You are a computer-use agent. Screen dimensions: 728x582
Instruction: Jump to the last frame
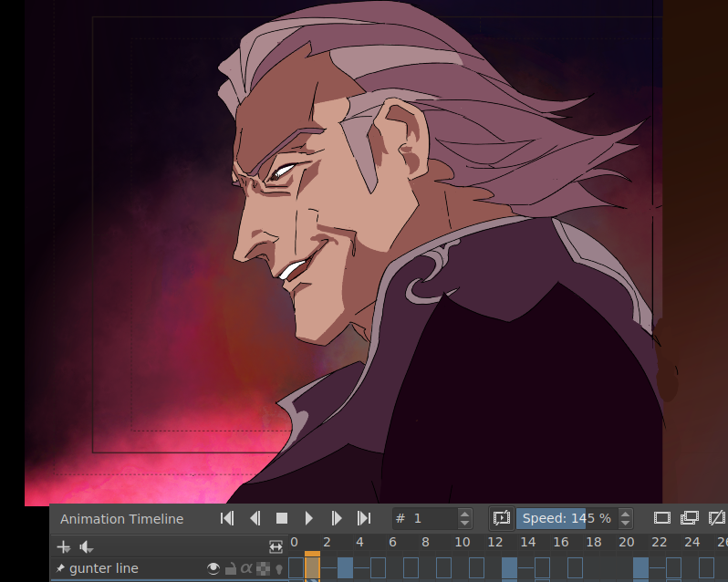364,518
